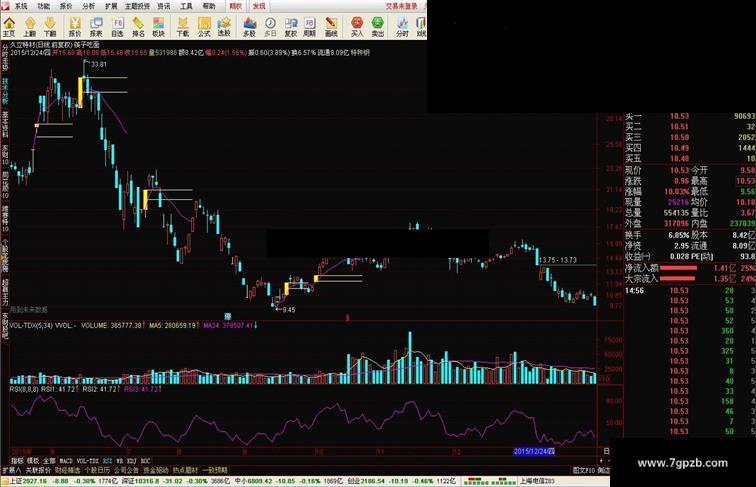Viewport: 756px width, 487px height.
Task: Click the 下载 download toolbar icon
Action: click(x=183, y=27)
